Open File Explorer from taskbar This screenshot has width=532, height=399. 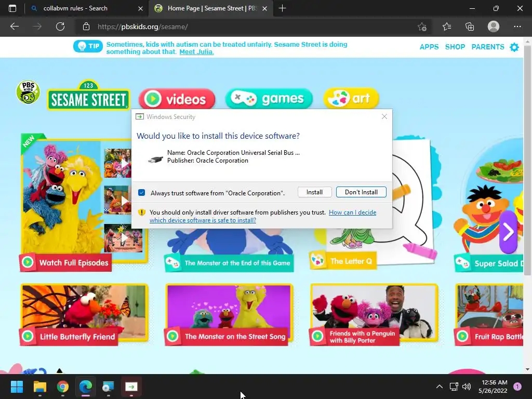point(39,387)
